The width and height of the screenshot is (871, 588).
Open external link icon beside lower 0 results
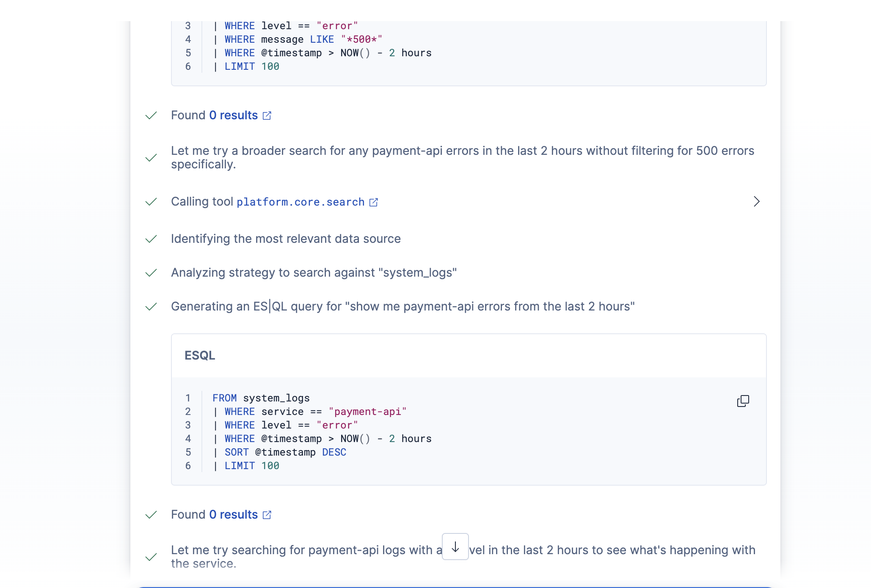point(267,515)
